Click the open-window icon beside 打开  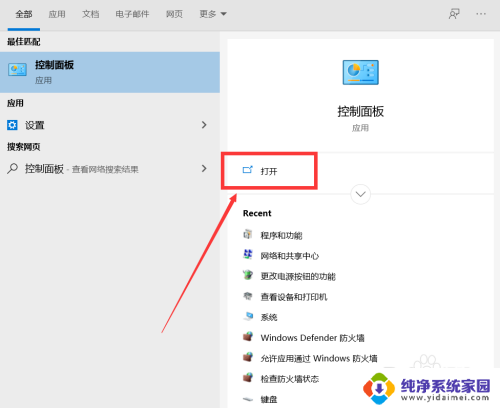[x=248, y=170]
